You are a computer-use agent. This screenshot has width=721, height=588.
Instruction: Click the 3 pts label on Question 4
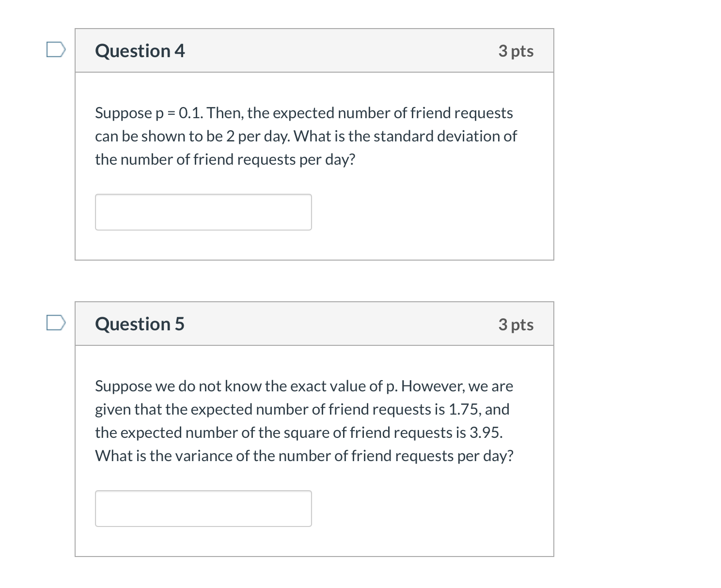pos(516,51)
